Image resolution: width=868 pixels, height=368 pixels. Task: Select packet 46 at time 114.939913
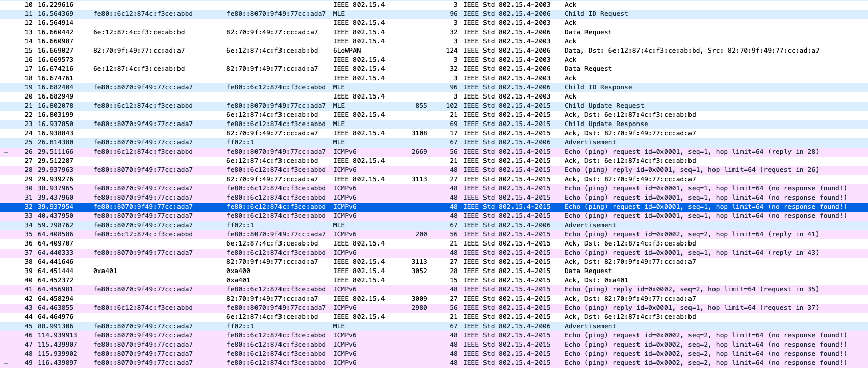tap(434, 335)
